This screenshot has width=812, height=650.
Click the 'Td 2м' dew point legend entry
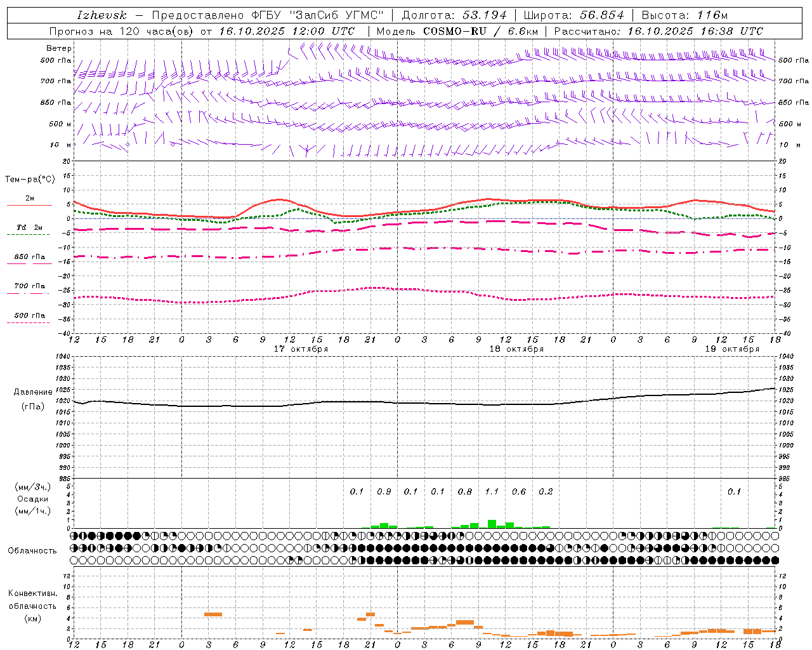click(30, 227)
